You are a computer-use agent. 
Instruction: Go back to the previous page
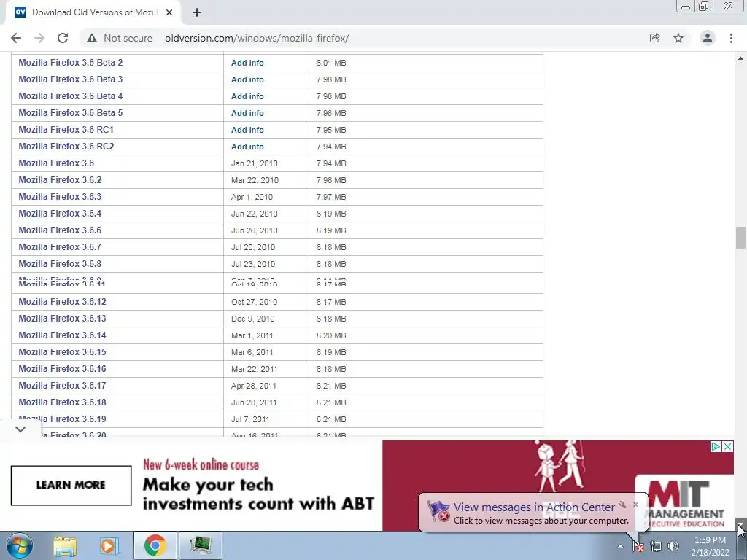(x=16, y=38)
